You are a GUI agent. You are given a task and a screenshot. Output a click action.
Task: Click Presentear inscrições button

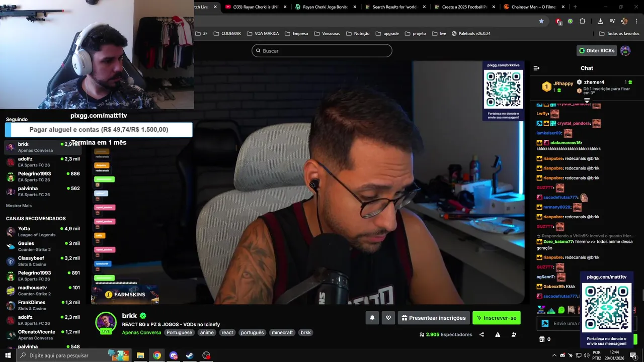point(433,318)
